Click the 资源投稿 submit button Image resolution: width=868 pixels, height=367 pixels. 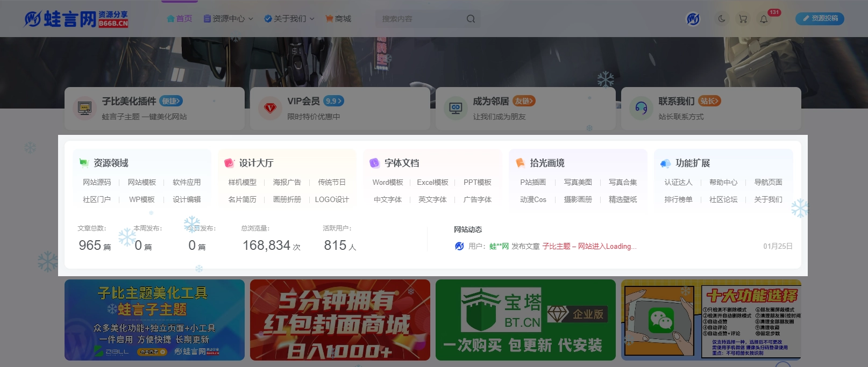pos(820,18)
